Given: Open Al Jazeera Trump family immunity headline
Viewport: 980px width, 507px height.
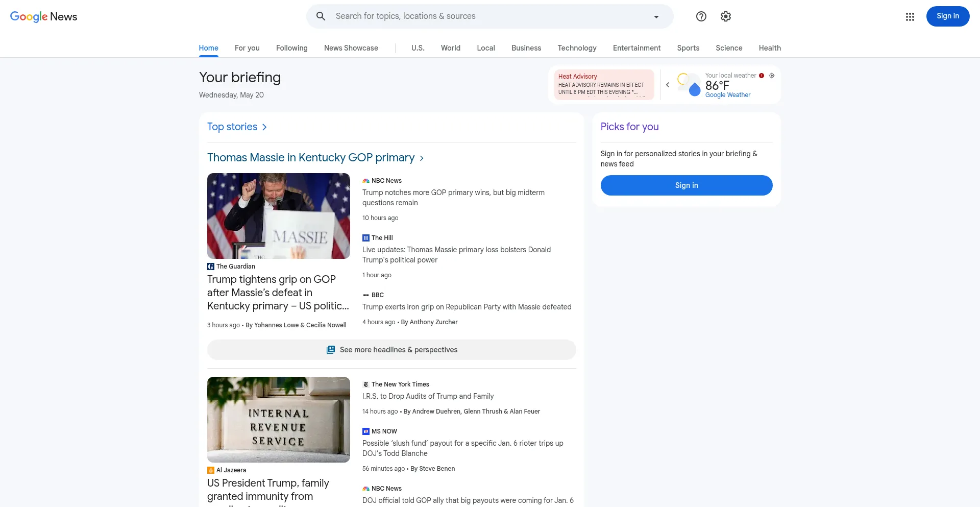Looking at the screenshot, I should 268,491.
